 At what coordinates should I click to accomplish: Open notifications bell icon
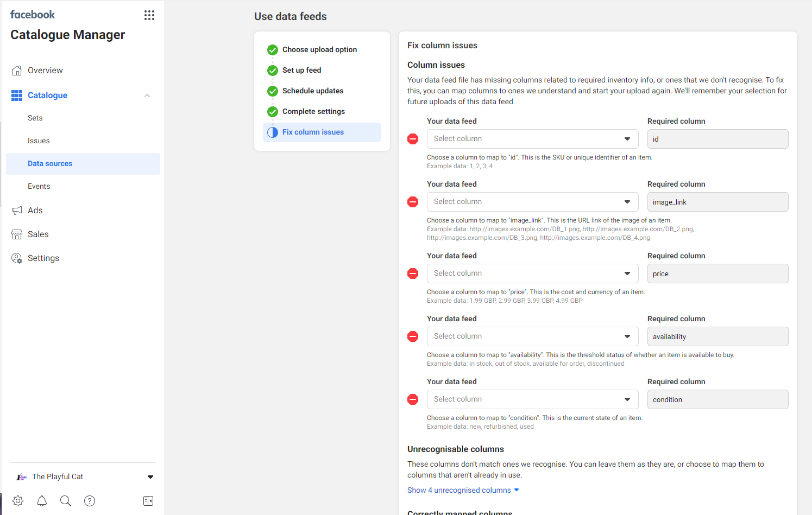[42, 501]
